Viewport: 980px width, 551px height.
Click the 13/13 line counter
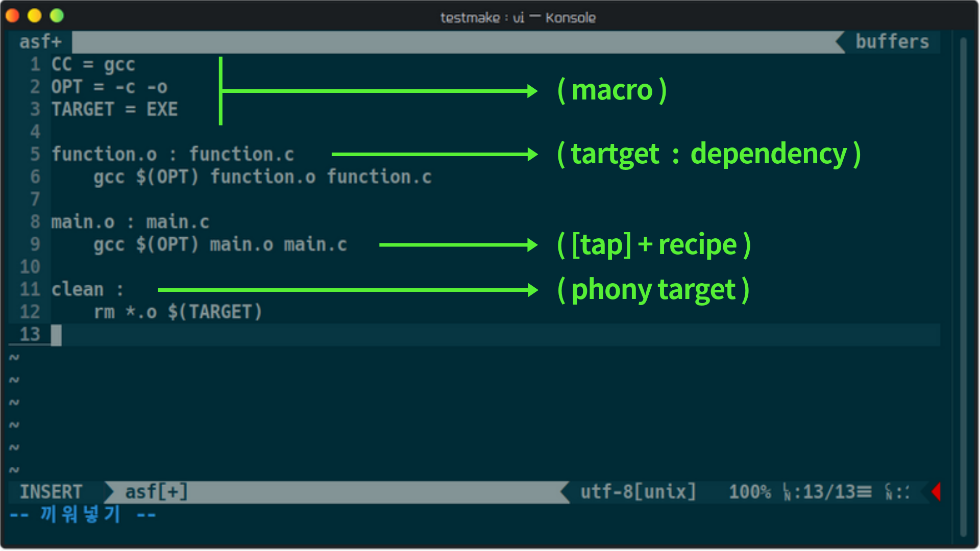pos(829,492)
